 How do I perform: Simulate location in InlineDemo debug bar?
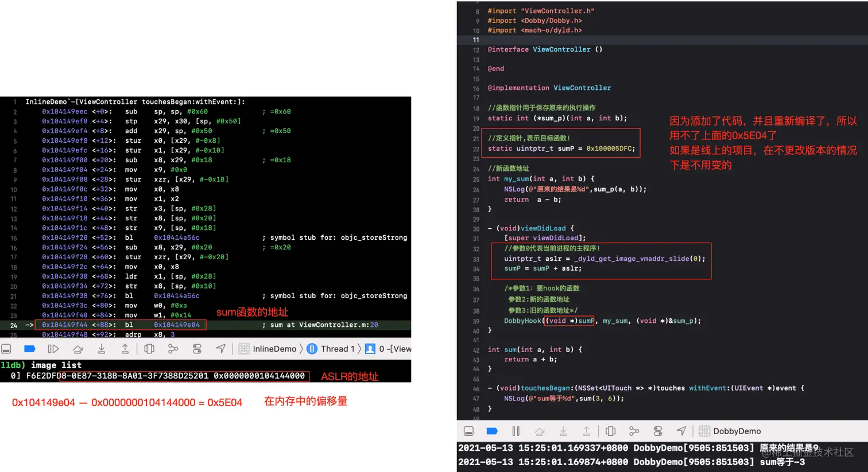[221, 349]
